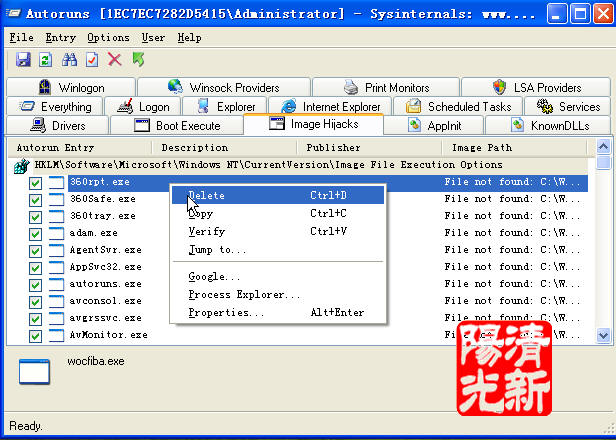Viewport: 616px width, 440px height.
Task: Toggle the avgrssvc.exe checkbox
Action: click(x=35, y=319)
